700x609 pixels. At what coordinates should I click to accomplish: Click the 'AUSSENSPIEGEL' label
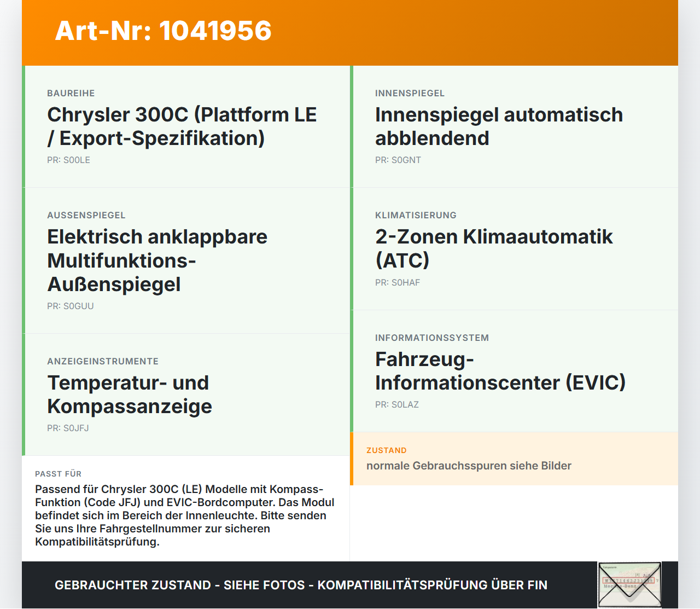86,216
